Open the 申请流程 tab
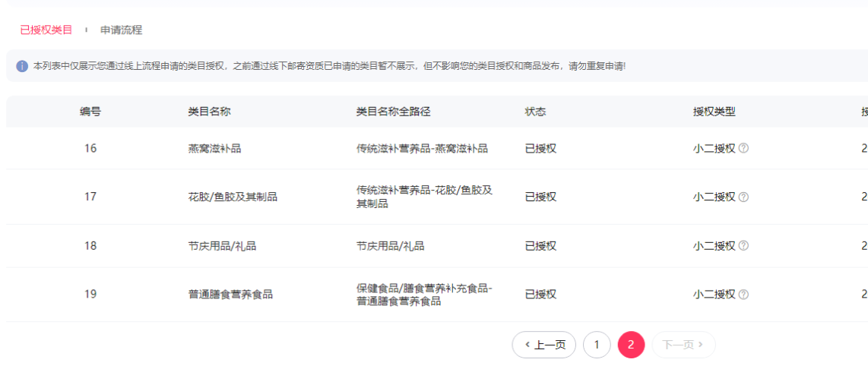The height and width of the screenshot is (391, 868). coord(122,30)
